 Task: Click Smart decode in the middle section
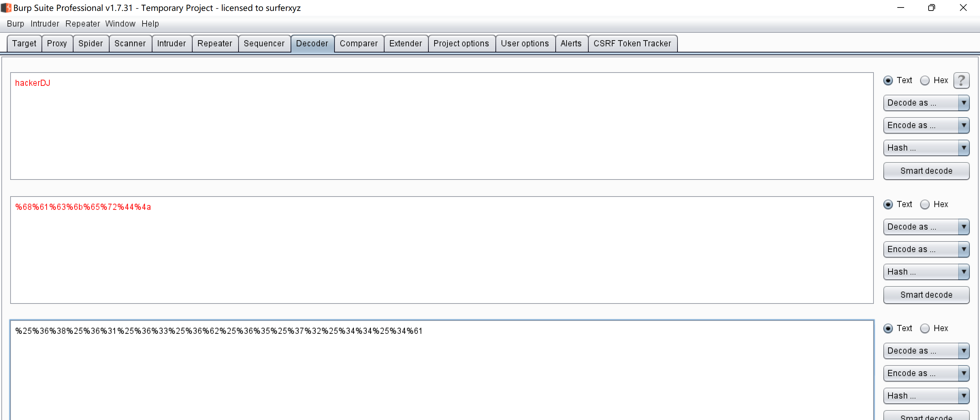926,295
